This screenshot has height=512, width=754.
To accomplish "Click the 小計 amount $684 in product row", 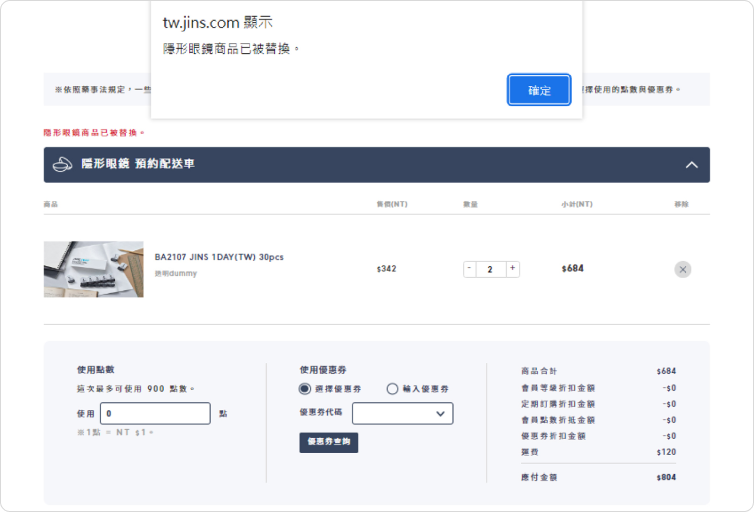I will [572, 269].
